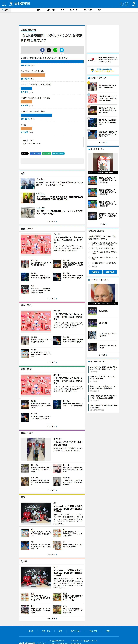Open the 見る・遊ぶ top navigation item
This screenshot has height=644, width=138.
coord(51,10)
